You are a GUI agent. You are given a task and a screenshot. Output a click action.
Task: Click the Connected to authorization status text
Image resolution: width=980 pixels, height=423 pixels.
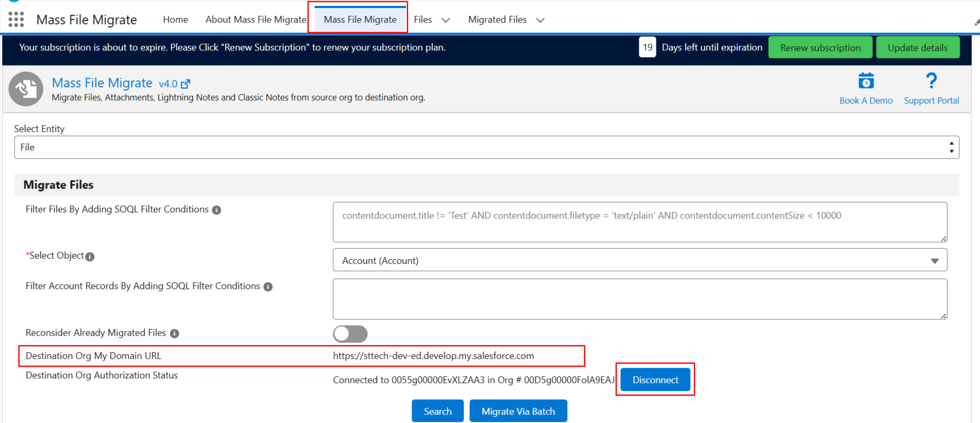(474, 380)
